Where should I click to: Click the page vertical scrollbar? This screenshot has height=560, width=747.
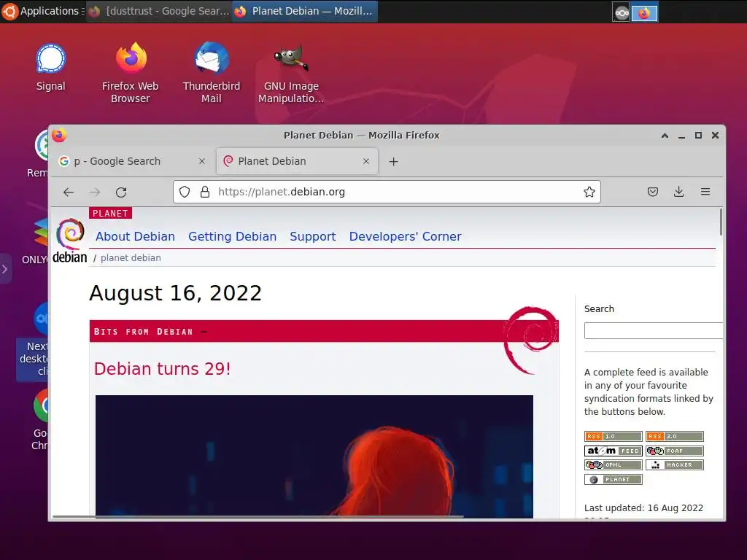point(721,222)
